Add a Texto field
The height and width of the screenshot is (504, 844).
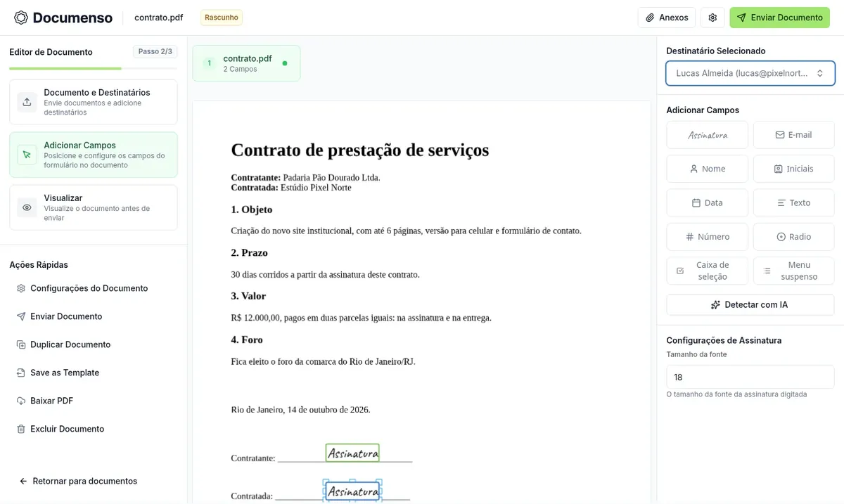coord(793,202)
